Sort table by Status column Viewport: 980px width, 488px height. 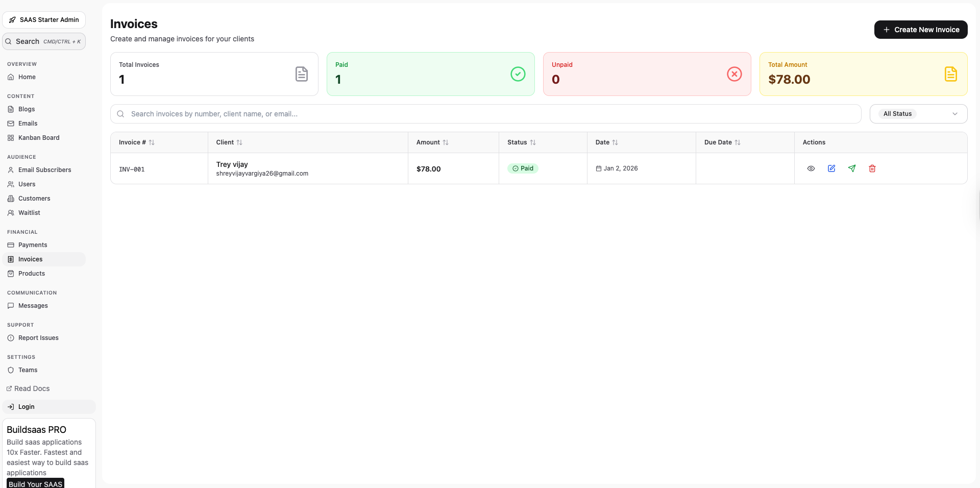(x=533, y=142)
